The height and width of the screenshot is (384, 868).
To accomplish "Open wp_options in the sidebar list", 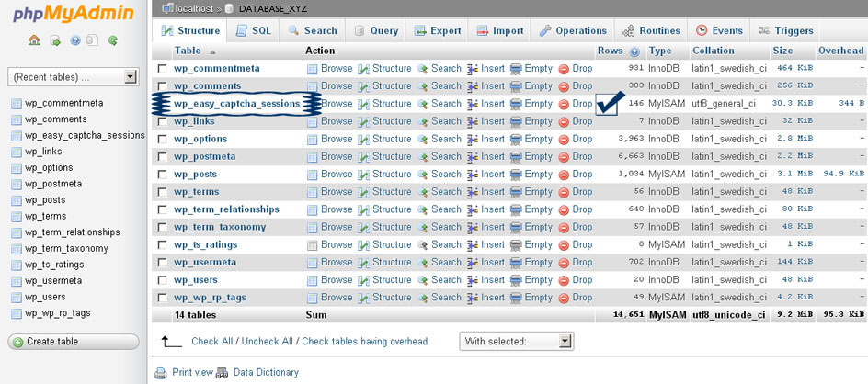I will coord(49,167).
